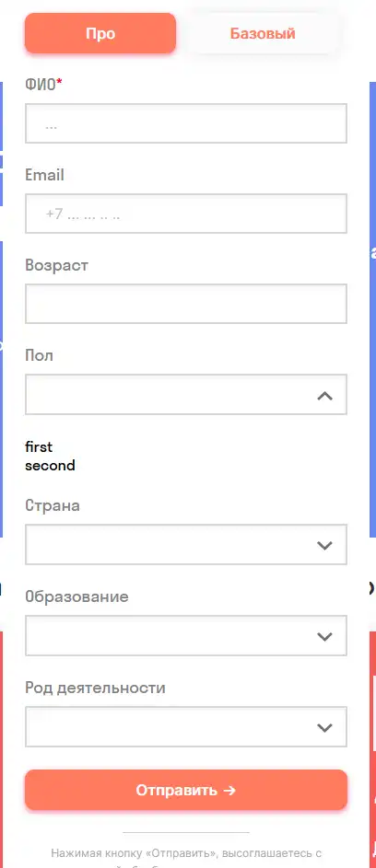Choose the 'second' option under Пол

tap(50, 466)
